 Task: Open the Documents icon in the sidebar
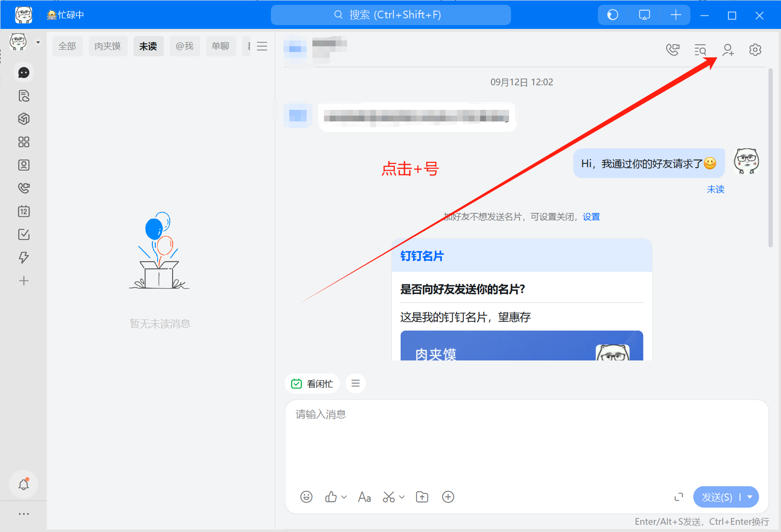click(24, 96)
